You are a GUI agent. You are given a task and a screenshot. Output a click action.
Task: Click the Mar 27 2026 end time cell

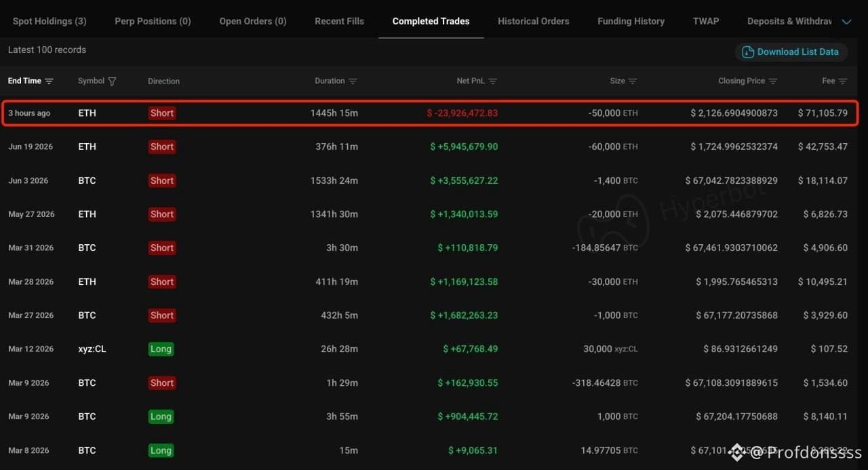(31, 315)
